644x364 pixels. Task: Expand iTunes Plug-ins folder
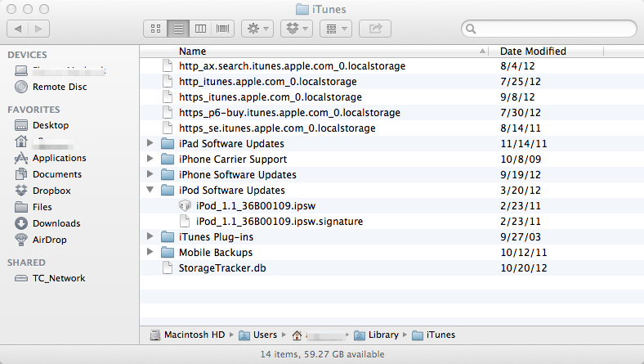[x=150, y=236]
